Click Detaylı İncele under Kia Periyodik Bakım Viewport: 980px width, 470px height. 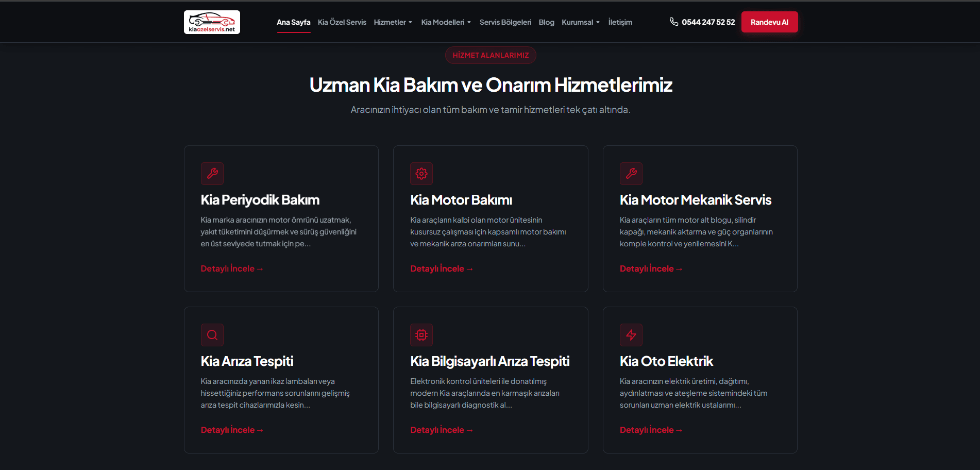tap(232, 268)
